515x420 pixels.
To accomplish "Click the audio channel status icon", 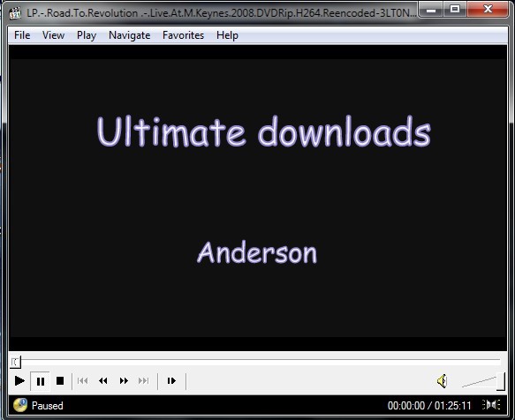I will click(491, 405).
